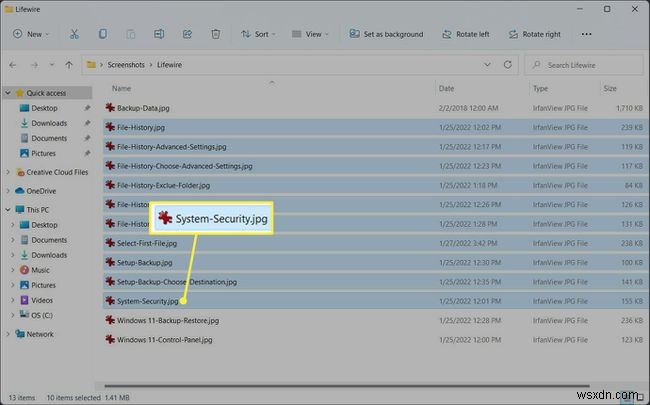This screenshot has width=650, height=405.
Task: Open the View dropdown
Action: tap(310, 34)
